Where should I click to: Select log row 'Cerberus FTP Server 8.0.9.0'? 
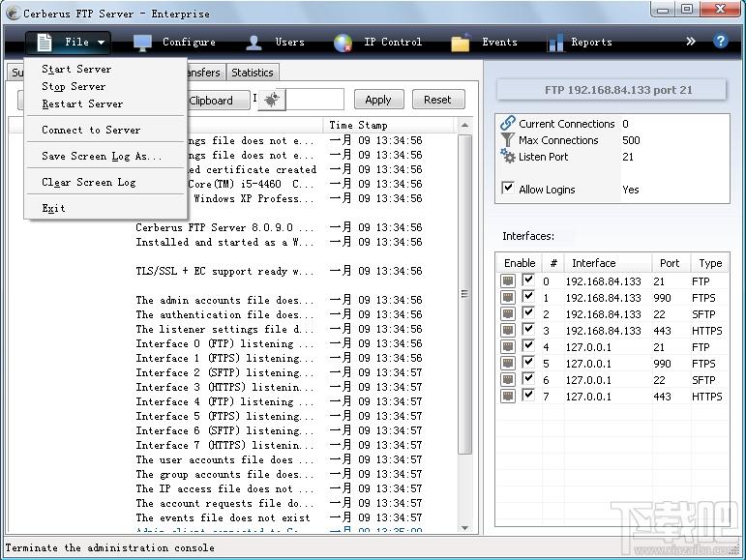click(232, 227)
